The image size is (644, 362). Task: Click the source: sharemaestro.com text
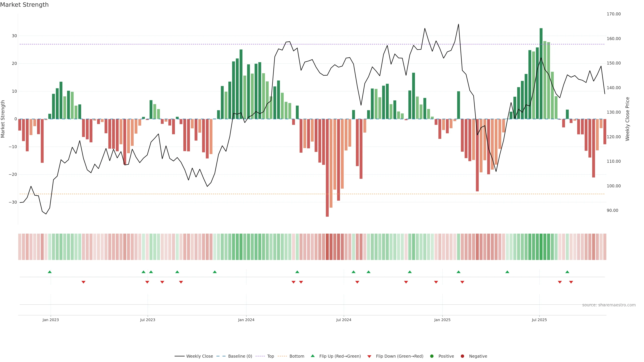[x=609, y=305]
